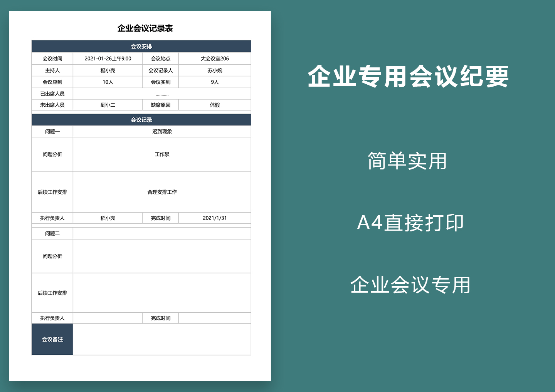The width and height of the screenshot is (555, 392).
Task: Select the 会议备注 header cell
Action: click(52, 339)
